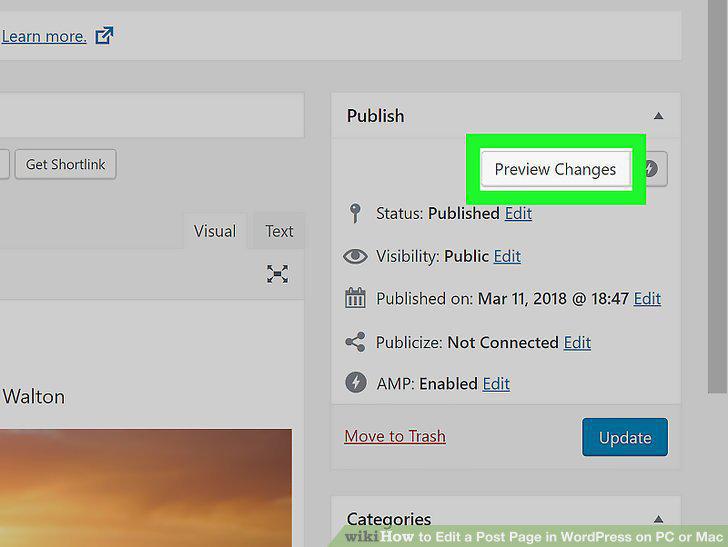Click the AMP lightning bolt icon
The height and width of the screenshot is (547, 728).
pos(356,383)
